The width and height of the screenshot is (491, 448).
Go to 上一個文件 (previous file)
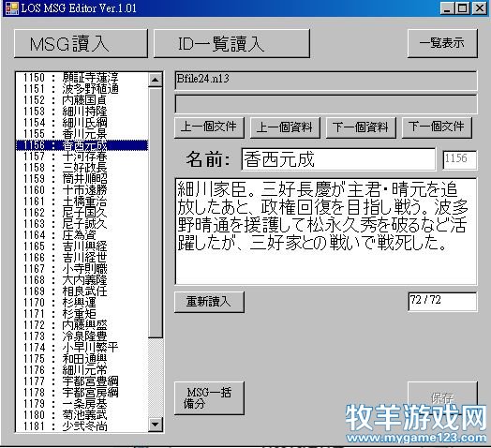pyautogui.click(x=209, y=127)
